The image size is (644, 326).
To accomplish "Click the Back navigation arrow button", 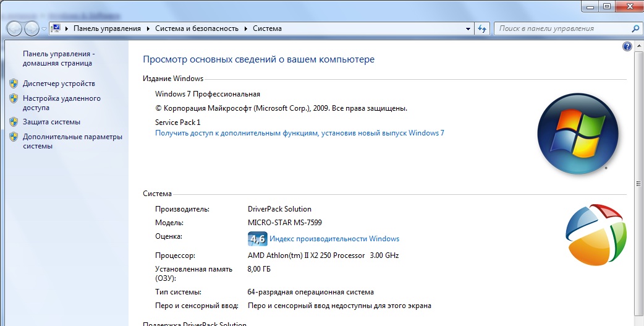I will 14,28.
